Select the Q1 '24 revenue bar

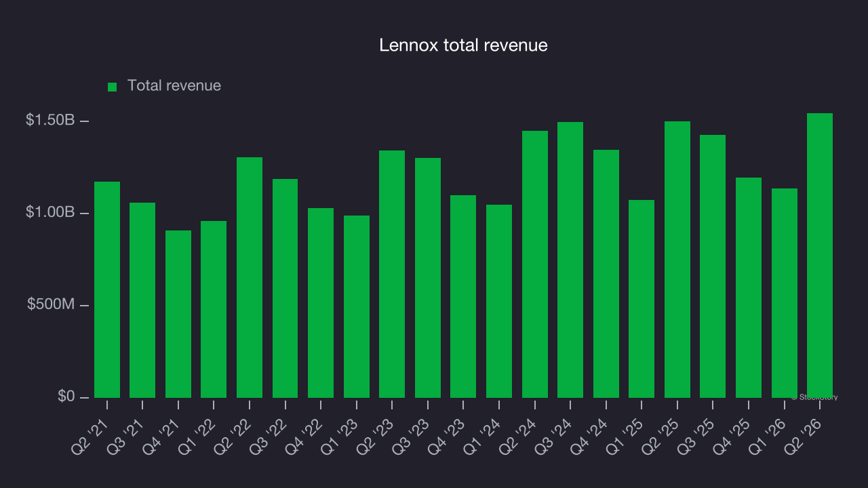(x=499, y=301)
